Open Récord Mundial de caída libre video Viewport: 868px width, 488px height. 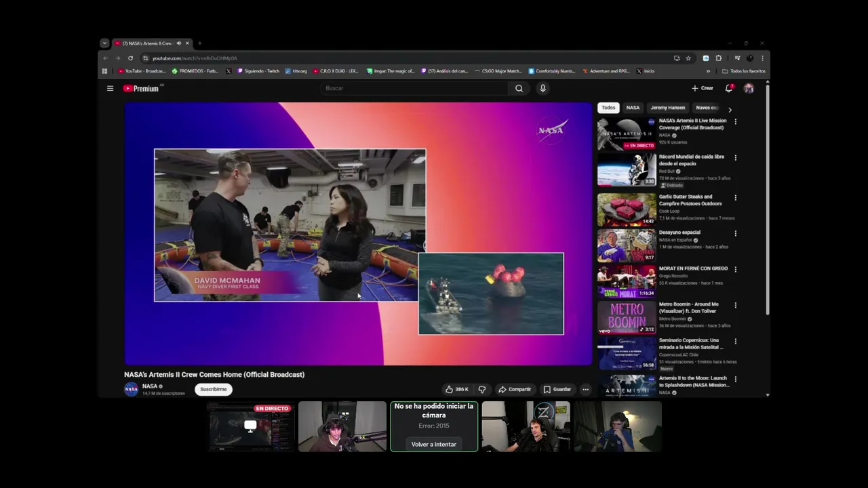(x=627, y=169)
